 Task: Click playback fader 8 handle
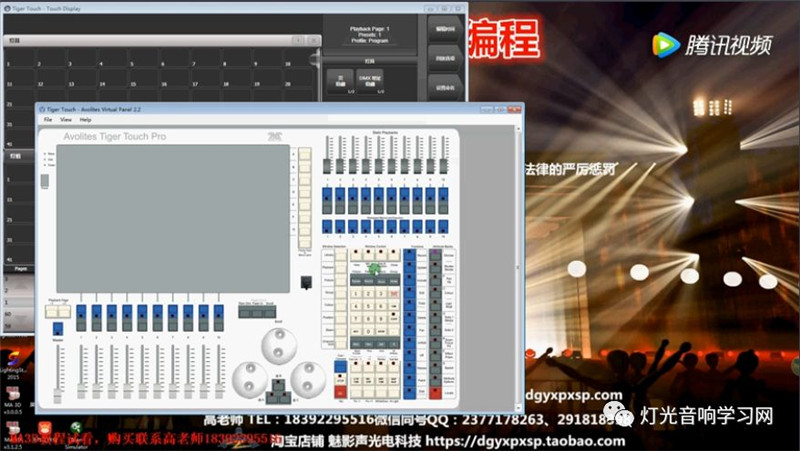[188, 392]
